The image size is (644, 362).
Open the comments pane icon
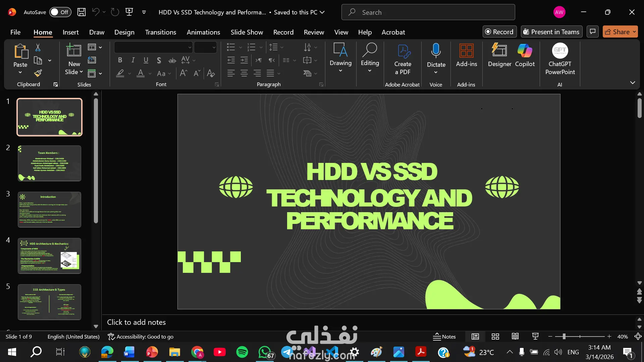593,32
